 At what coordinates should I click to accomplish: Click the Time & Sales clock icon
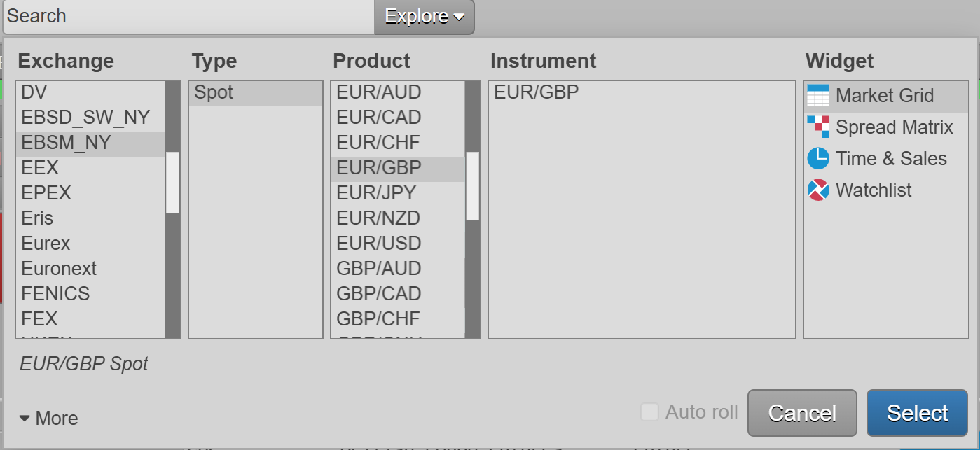pos(818,159)
